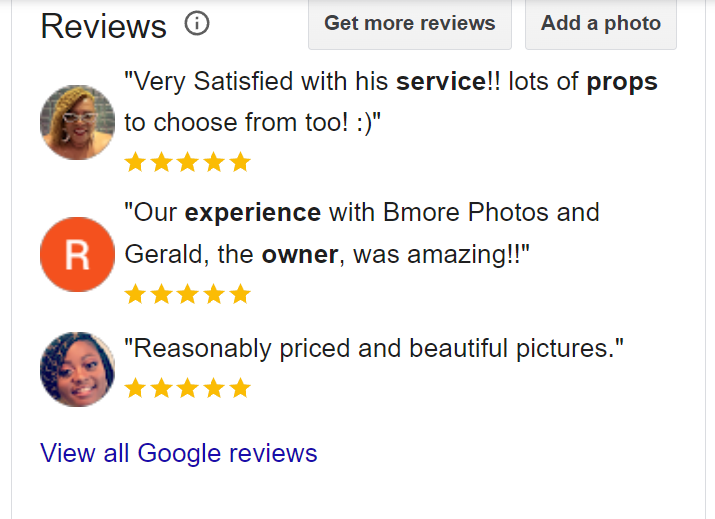
Task: Open the 'Reasonably priced and beautiful pictures' review
Action: pyautogui.click(x=374, y=348)
